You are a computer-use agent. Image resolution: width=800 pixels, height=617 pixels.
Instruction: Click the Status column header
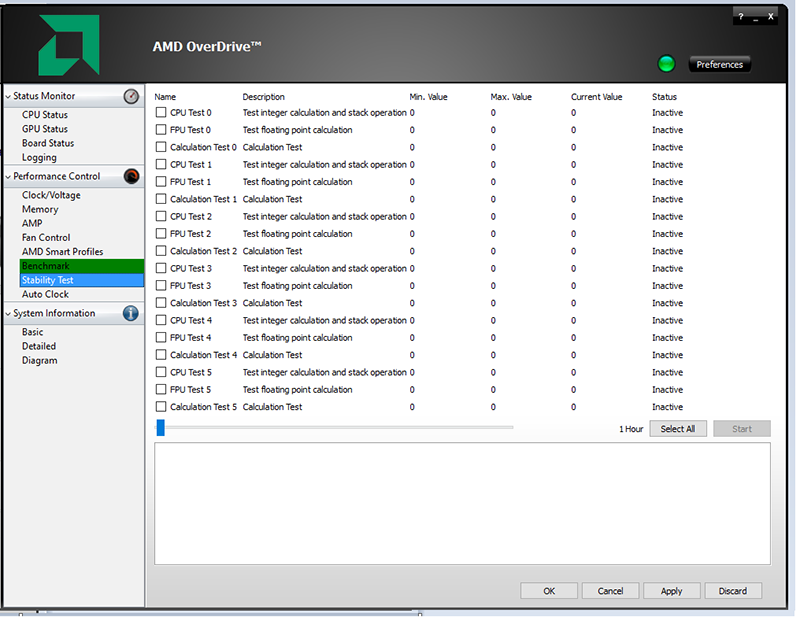click(664, 97)
